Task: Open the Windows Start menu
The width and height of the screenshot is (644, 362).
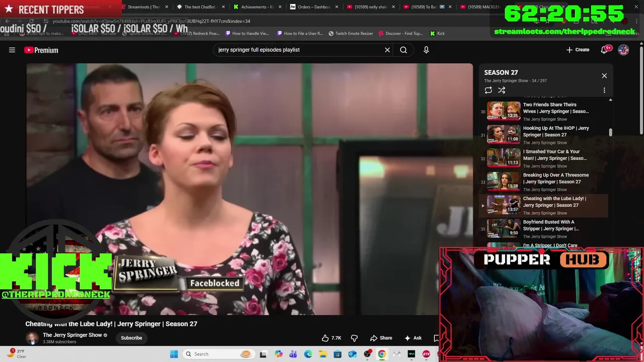Action: 174,354
